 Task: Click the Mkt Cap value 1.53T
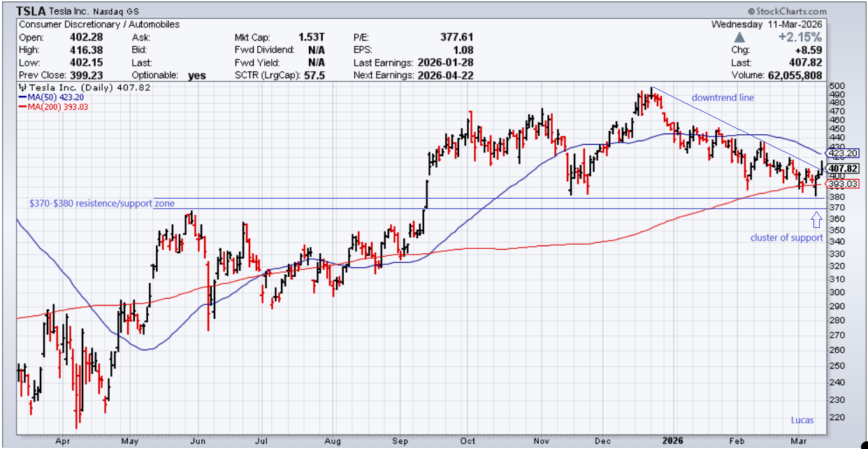click(x=312, y=37)
